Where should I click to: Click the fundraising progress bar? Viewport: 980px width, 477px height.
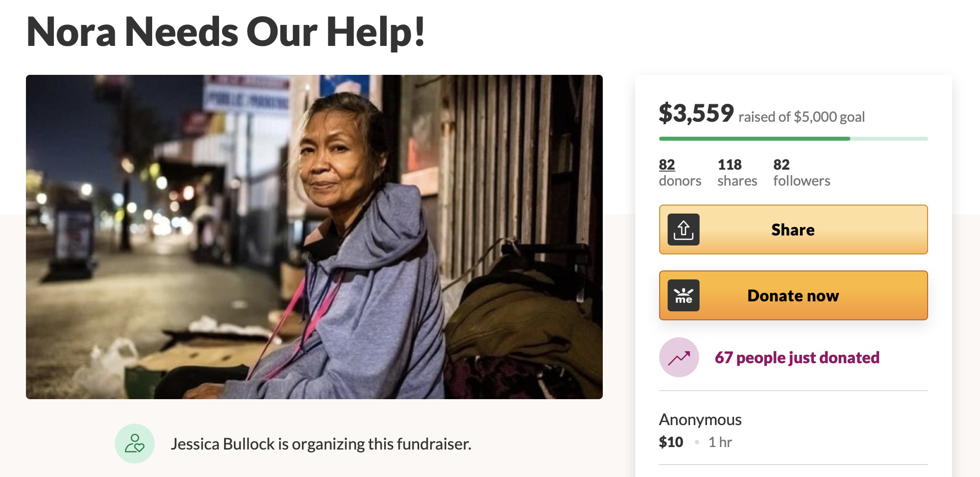tap(793, 139)
